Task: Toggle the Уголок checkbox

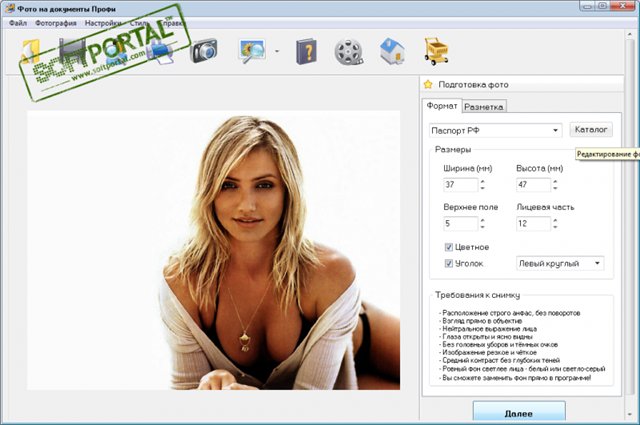Action: point(449,263)
